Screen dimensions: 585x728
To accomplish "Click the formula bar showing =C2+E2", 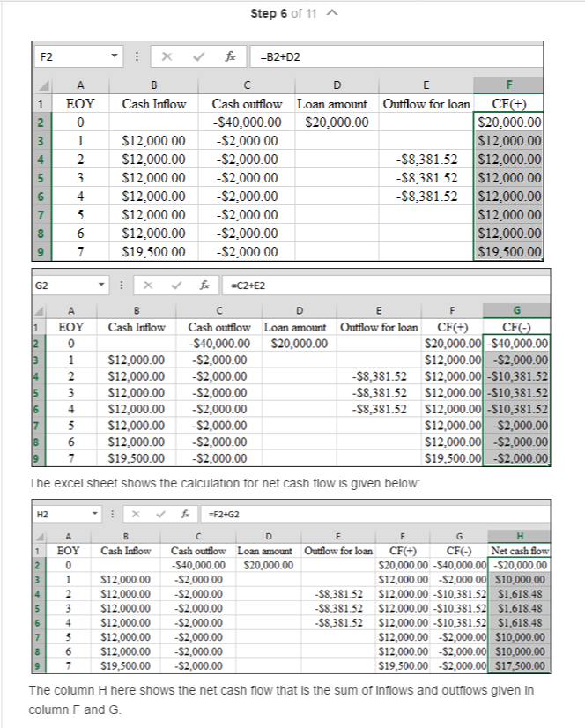I will 386,285.
